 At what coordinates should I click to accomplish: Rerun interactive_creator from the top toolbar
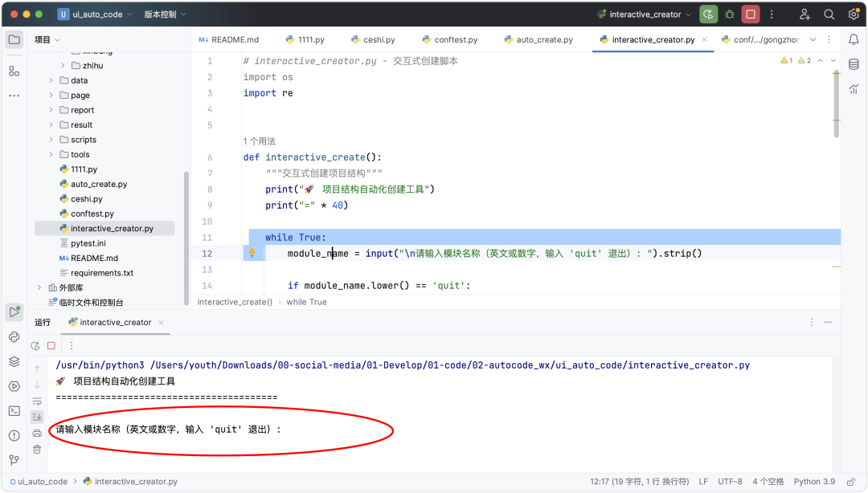708,14
